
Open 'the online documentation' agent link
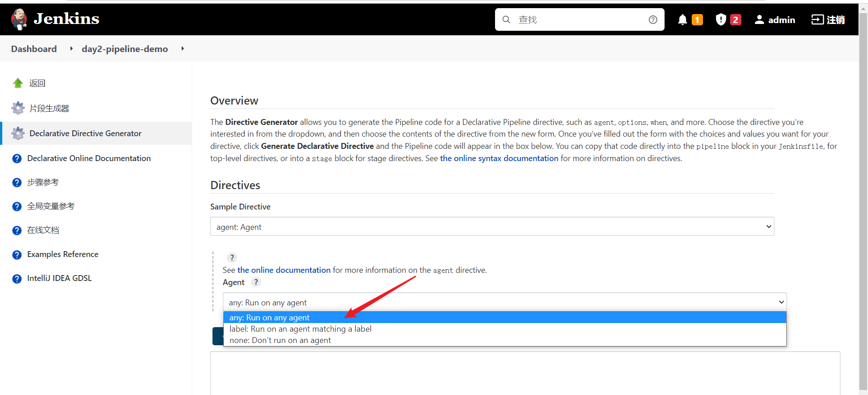(x=284, y=270)
